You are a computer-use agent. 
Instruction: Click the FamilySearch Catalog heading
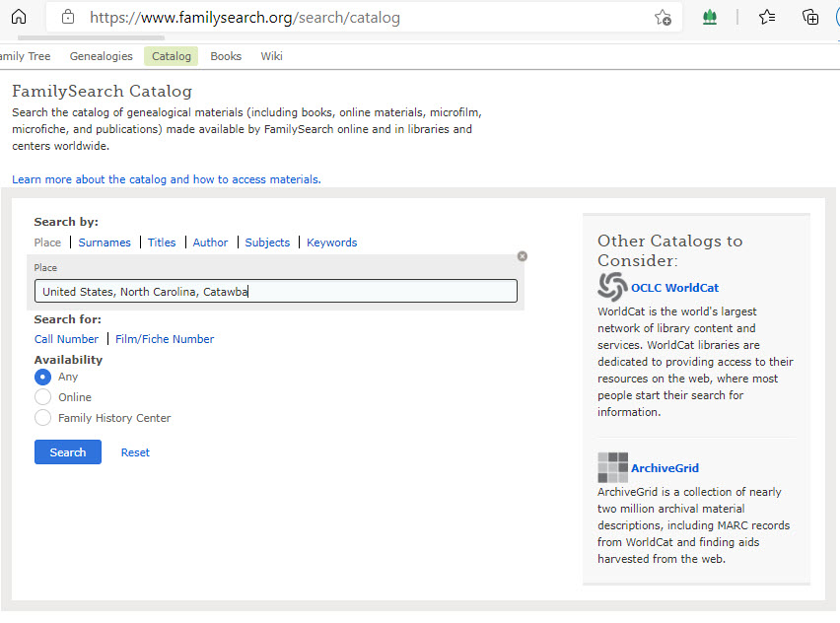click(x=103, y=91)
